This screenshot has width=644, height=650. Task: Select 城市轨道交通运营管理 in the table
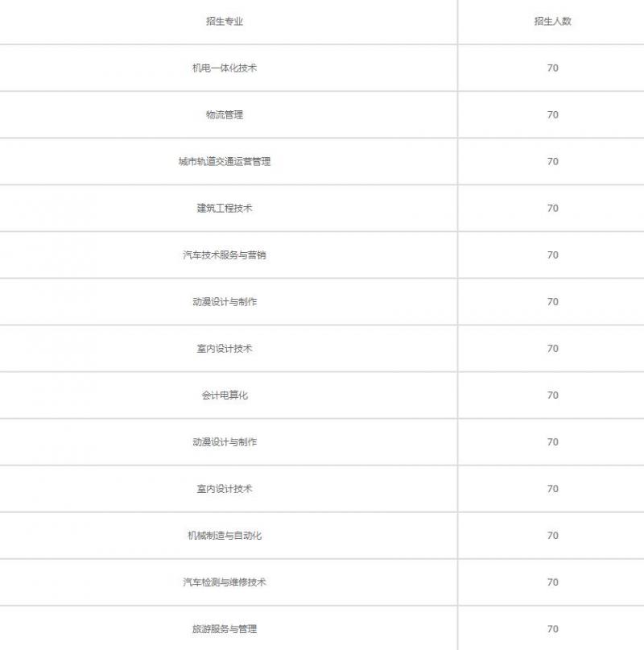[x=225, y=162]
